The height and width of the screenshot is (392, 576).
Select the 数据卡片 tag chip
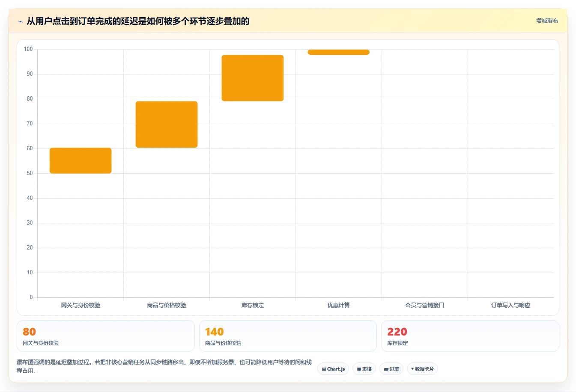[x=422, y=369]
